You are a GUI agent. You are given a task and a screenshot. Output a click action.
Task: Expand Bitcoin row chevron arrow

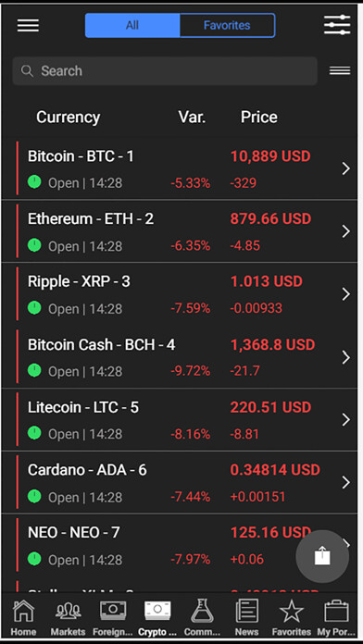click(x=345, y=168)
